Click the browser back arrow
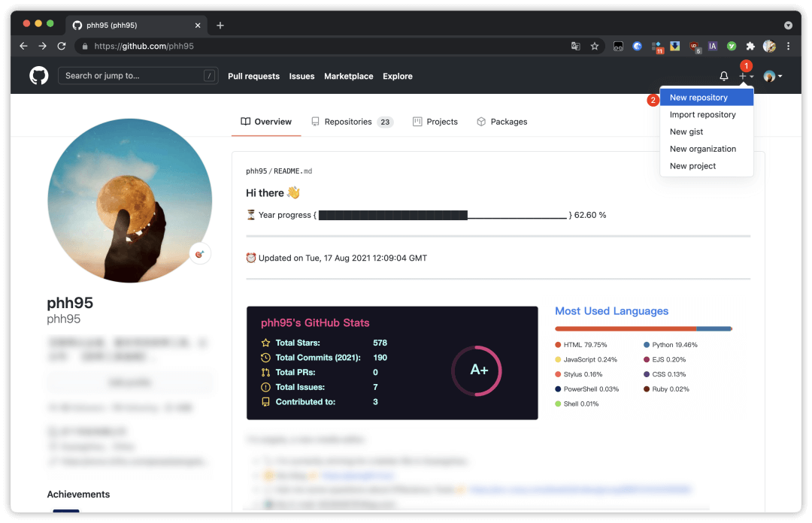 point(23,46)
